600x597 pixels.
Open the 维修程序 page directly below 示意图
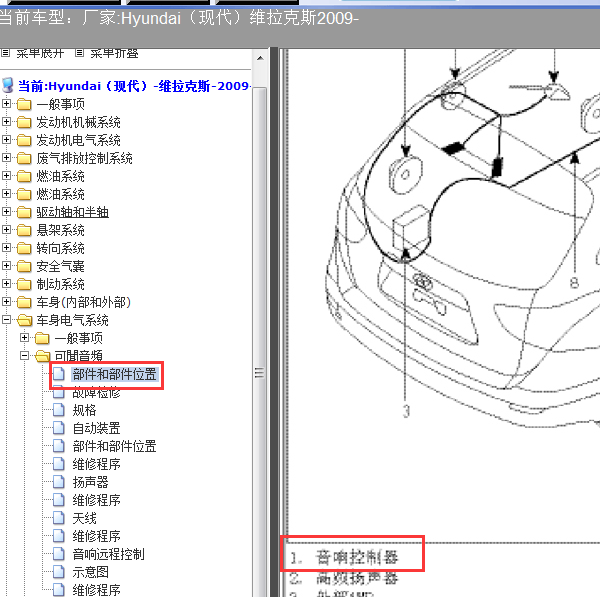tap(96, 590)
